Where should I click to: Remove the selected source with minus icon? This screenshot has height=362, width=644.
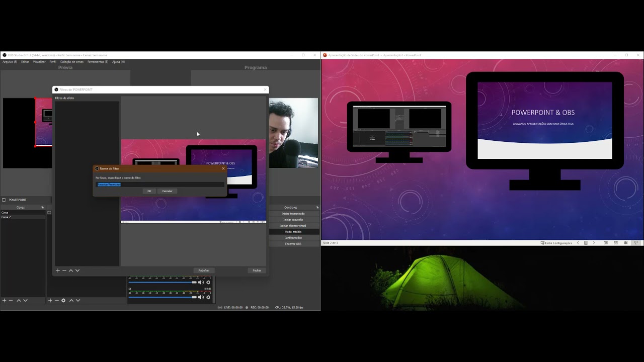click(56, 300)
